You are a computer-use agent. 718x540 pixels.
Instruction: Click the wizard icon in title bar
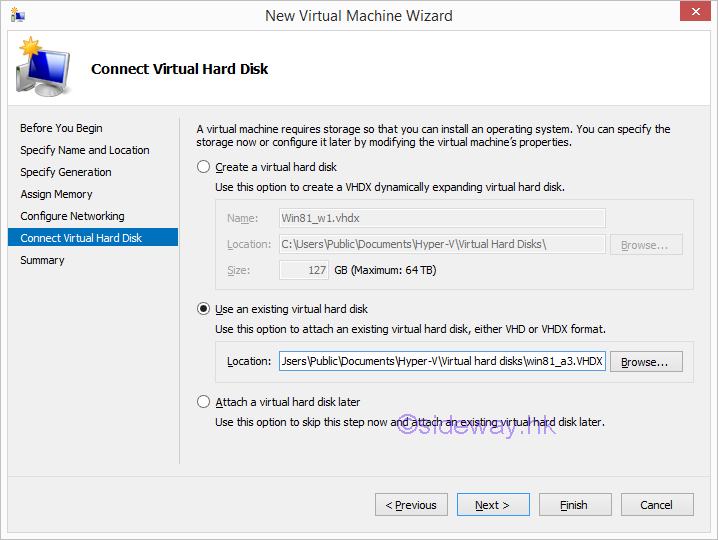(x=18, y=16)
